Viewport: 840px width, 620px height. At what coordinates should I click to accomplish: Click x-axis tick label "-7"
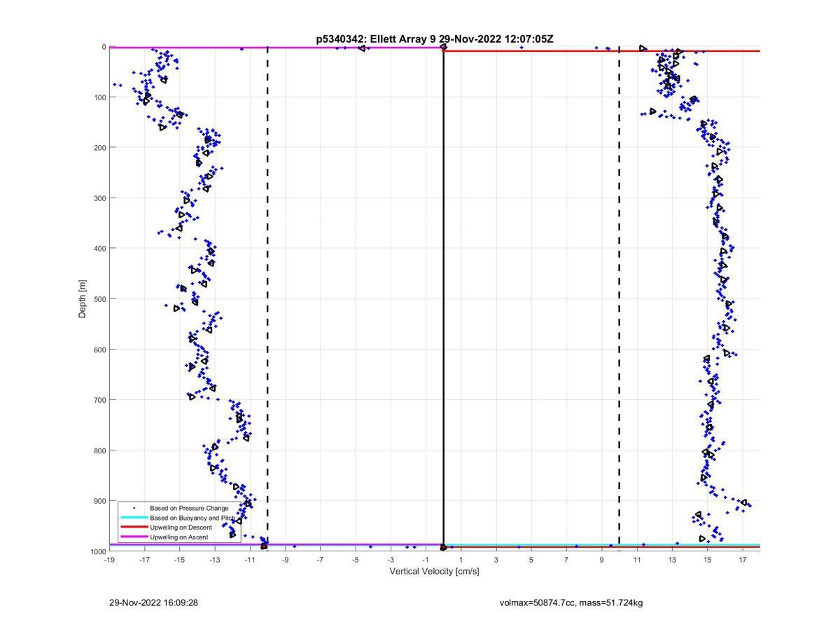pos(320,560)
